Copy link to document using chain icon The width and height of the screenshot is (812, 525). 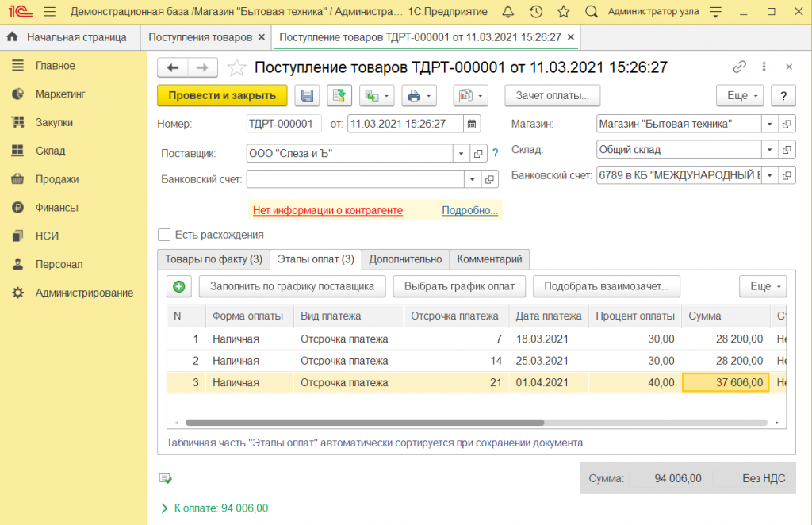[739, 67]
